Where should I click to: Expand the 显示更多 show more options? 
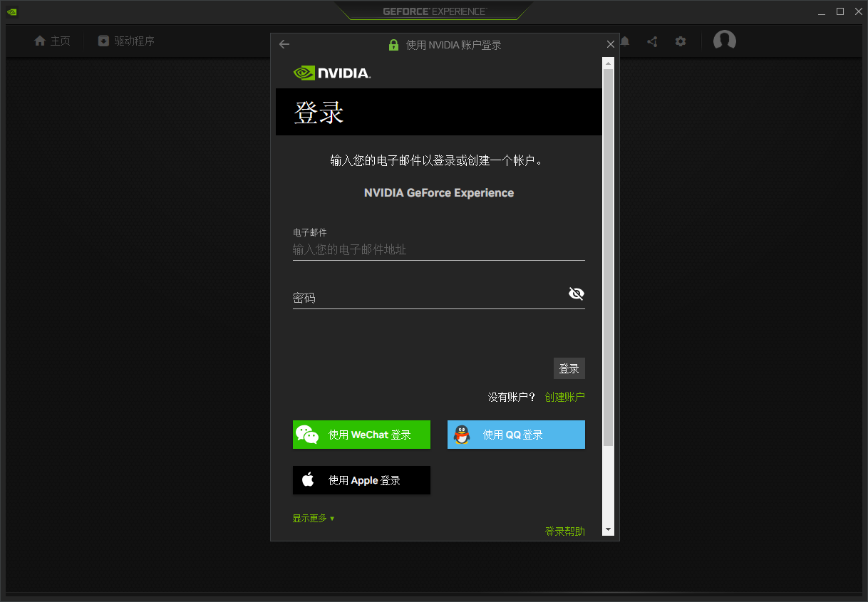pos(313,518)
